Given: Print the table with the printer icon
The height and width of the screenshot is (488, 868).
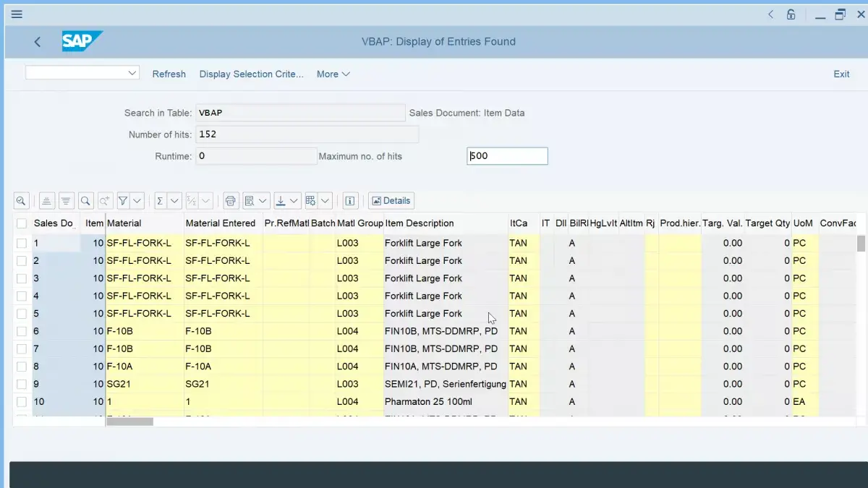Looking at the screenshot, I should tap(231, 201).
